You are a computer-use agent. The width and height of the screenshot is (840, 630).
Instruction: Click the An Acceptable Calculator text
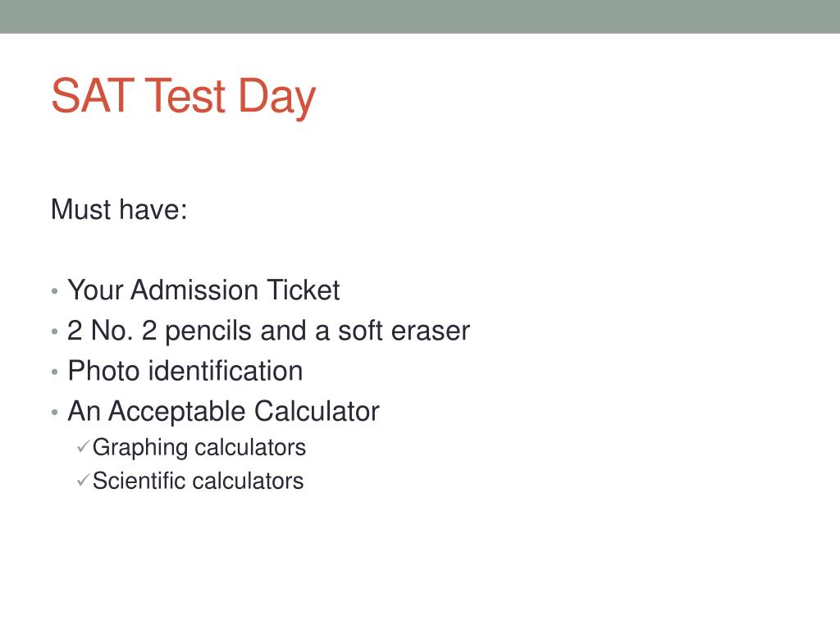[x=223, y=412]
